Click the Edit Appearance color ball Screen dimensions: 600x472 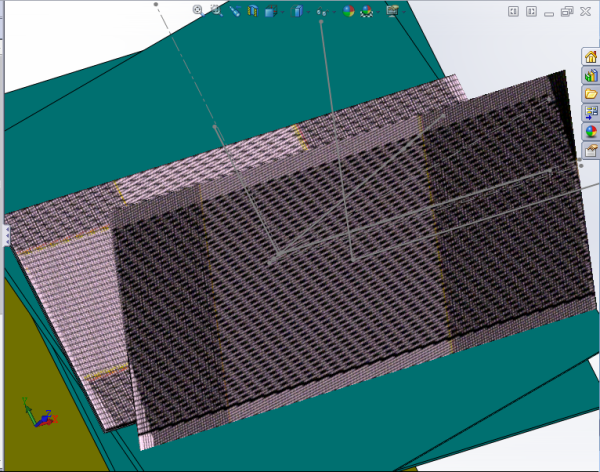coord(348,11)
